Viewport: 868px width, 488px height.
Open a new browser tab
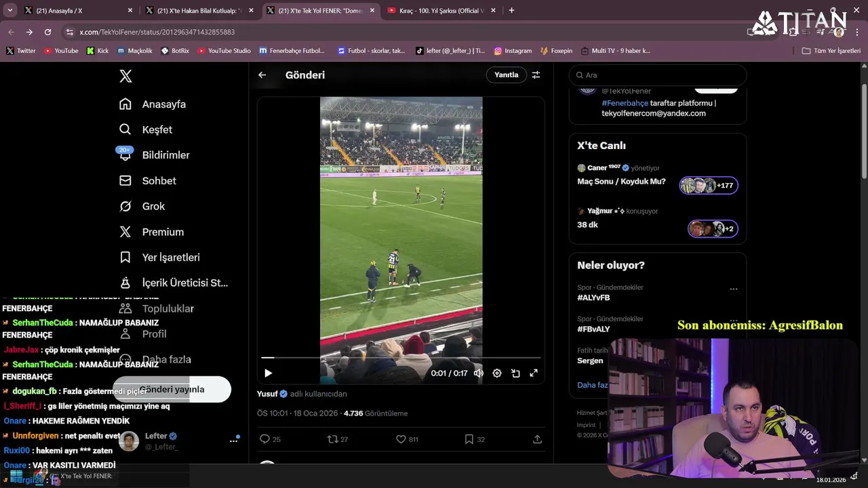pos(511,11)
